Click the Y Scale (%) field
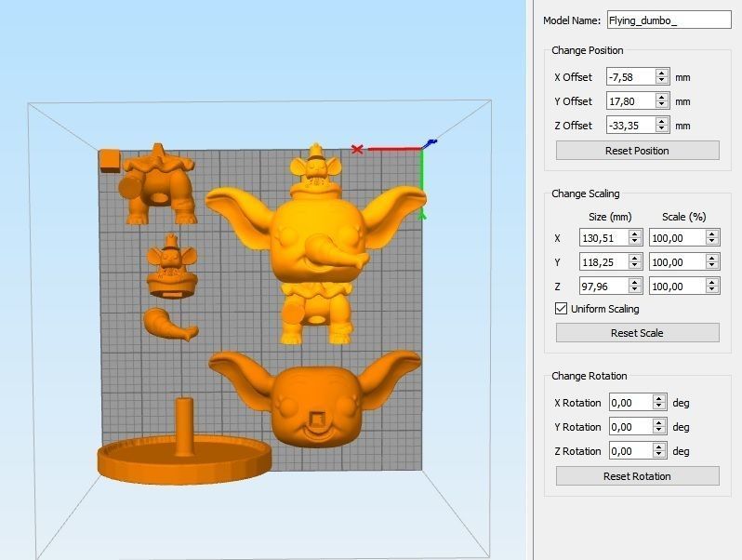 point(677,261)
